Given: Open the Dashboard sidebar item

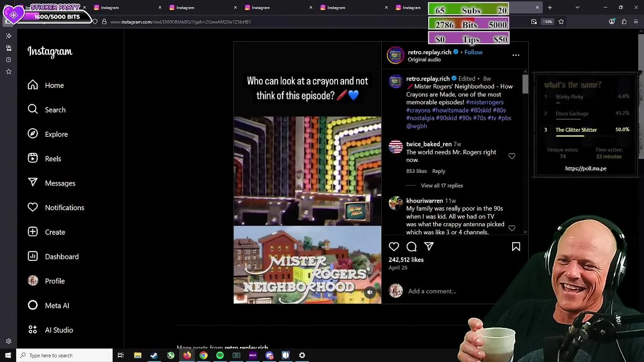Looking at the screenshot, I should point(53,256).
